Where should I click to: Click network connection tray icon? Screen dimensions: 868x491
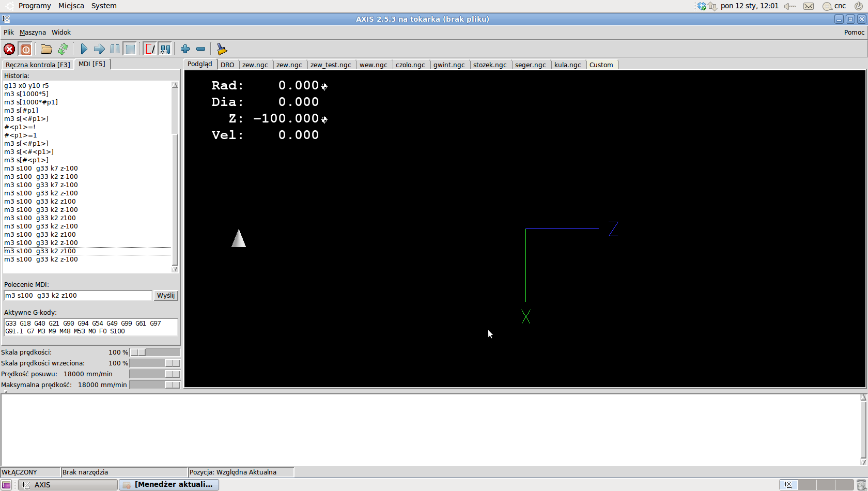(712, 6)
